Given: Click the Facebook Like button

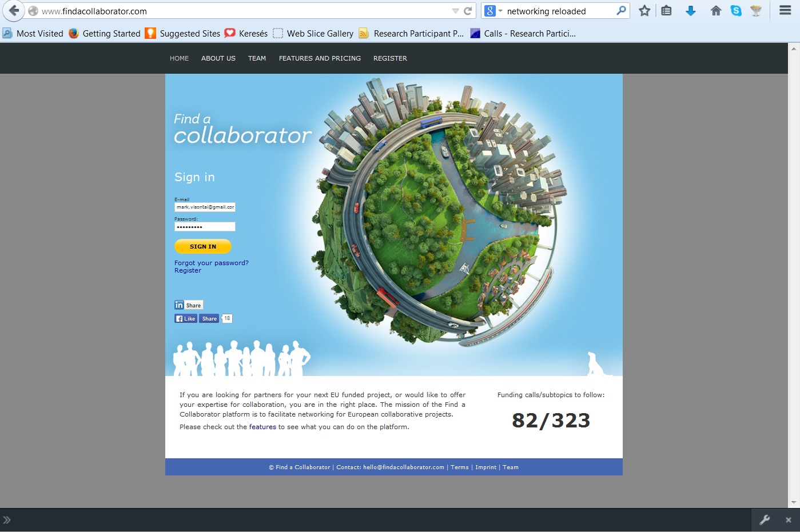Looking at the screenshot, I should 186,319.
